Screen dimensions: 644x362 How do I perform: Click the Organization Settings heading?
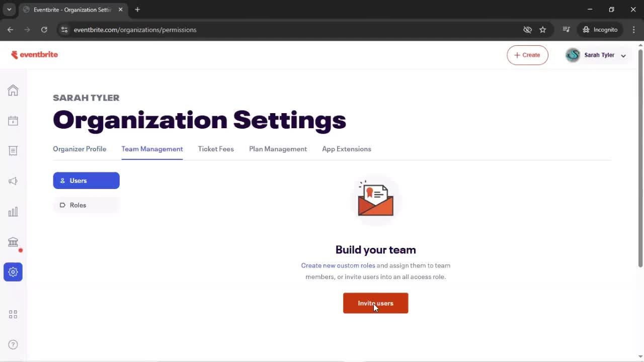point(199,120)
